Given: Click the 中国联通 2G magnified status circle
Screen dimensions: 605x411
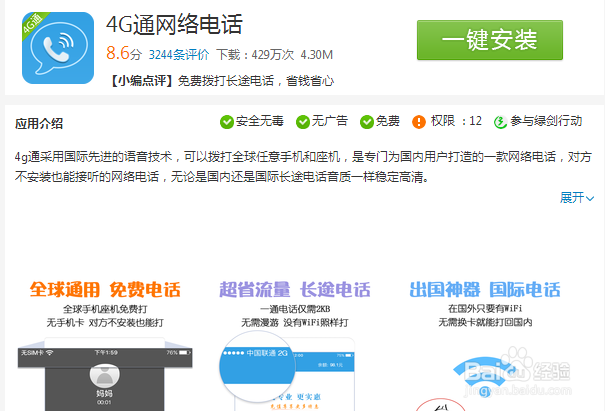Looking at the screenshot, I should coord(257,365).
